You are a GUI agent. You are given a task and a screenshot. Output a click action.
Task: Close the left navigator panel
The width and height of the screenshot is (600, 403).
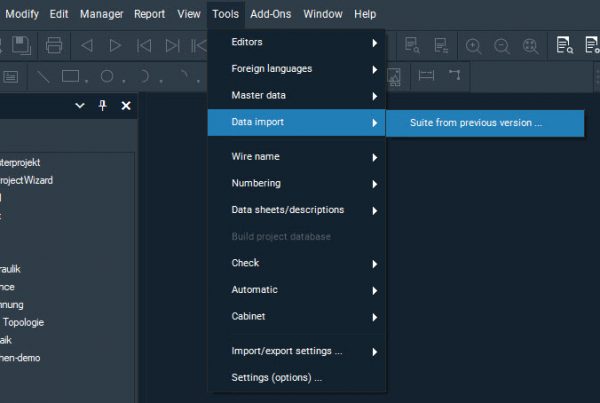tap(126, 106)
